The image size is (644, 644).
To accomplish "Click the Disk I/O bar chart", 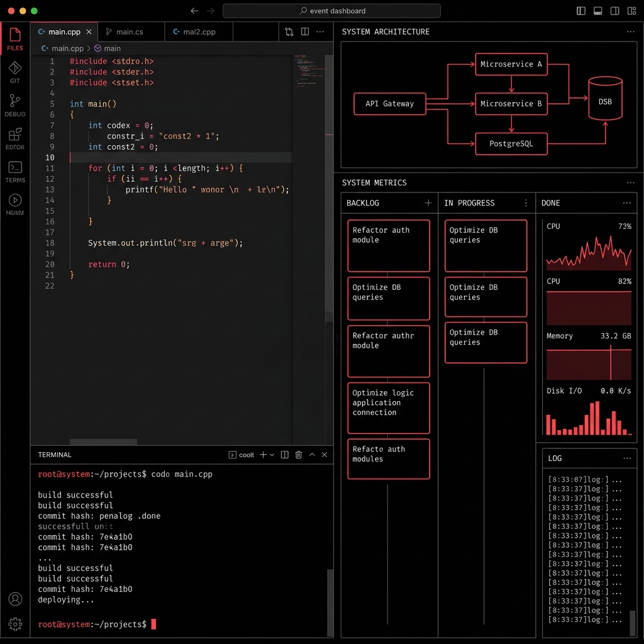I will pos(589,418).
